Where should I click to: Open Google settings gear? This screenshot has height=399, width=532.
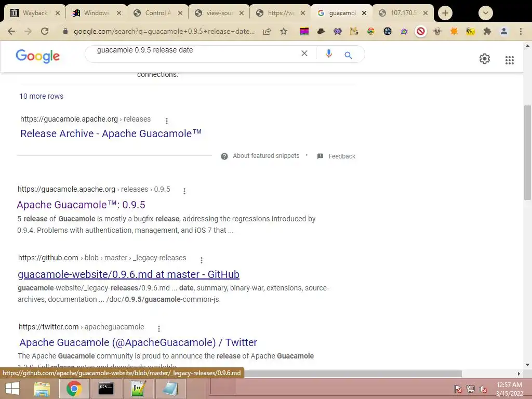[485, 59]
